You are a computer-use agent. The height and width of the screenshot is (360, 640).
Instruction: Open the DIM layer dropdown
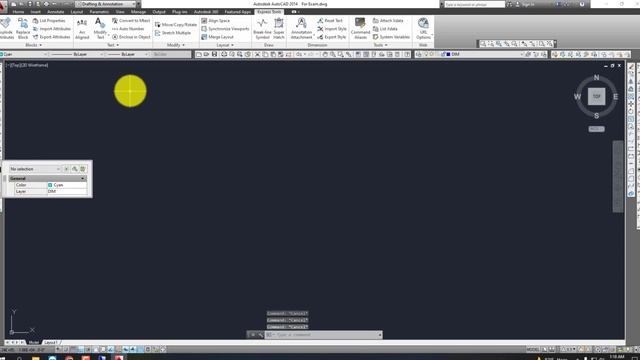[x=469, y=54]
